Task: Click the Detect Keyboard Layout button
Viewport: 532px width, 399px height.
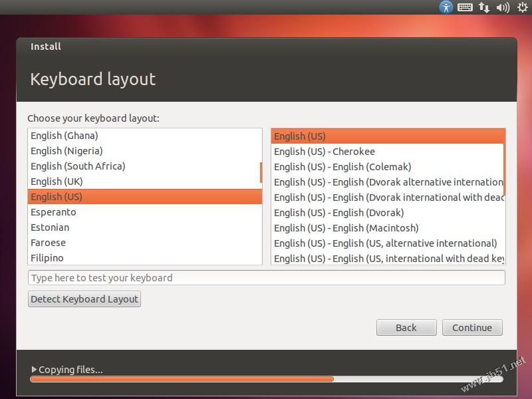Action: pyautogui.click(x=84, y=299)
